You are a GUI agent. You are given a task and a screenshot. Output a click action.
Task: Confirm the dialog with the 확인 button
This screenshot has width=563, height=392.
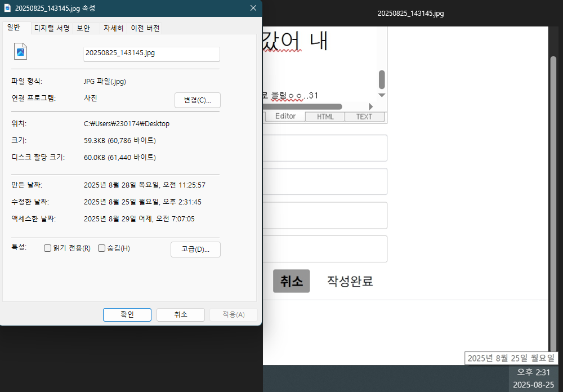click(127, 315)
